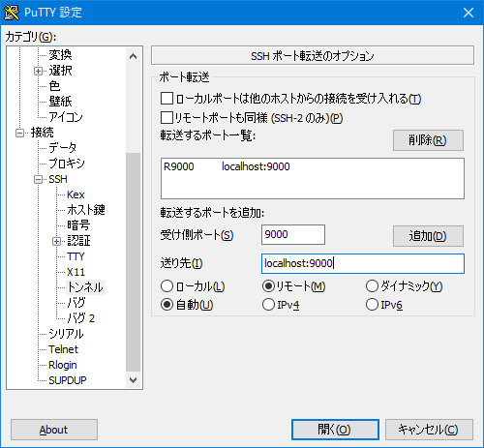Select the SSH category

click(58, 179)
